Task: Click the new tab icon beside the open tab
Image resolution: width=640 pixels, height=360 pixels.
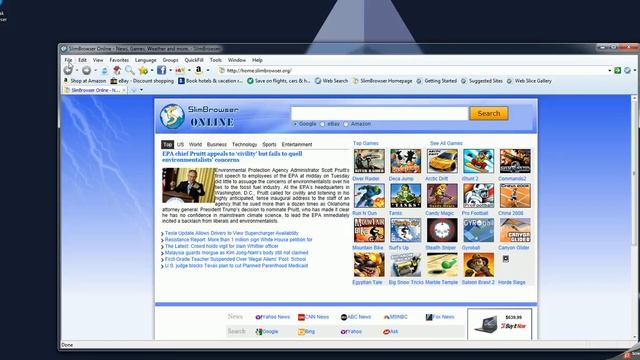Action: coord(133,90)
